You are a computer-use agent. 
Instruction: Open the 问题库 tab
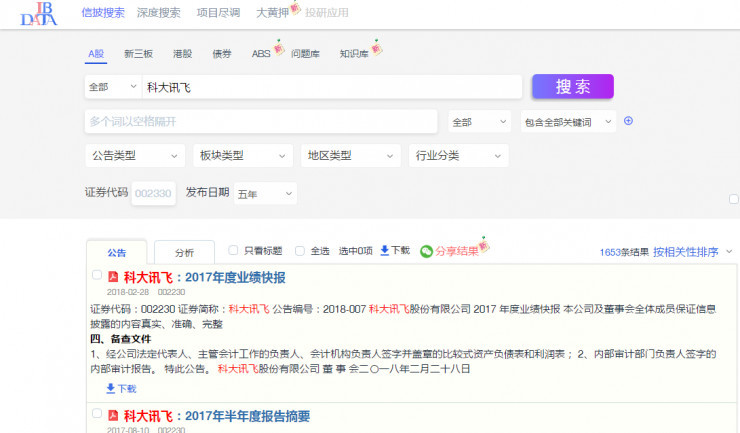305,54
